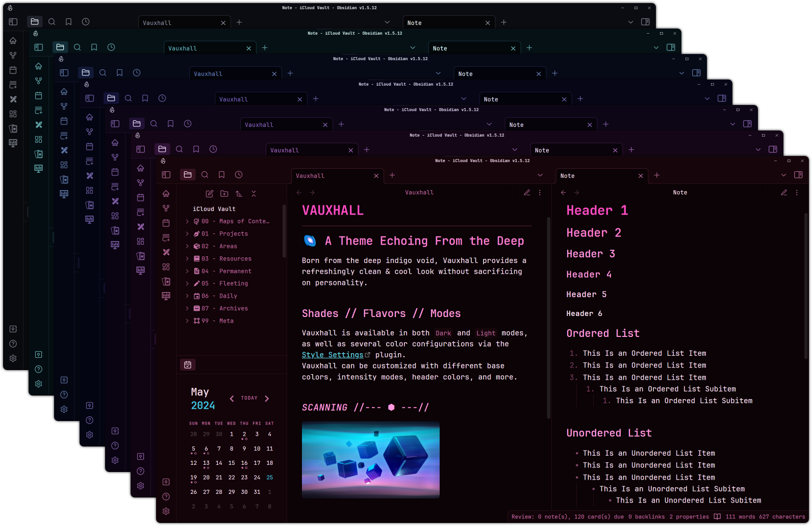Toggle edit mode pencil in front window Note pane
Screen dimensions: 812x526
click(784, 193)
